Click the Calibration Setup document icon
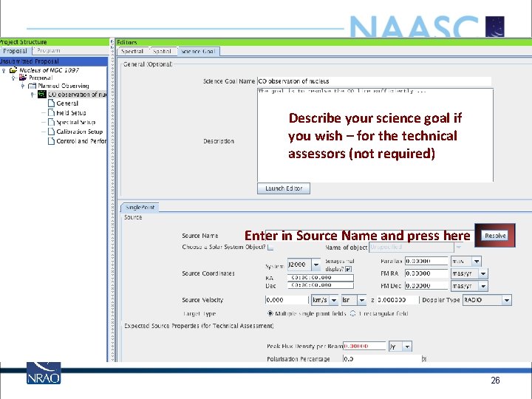This screenshot has height=399, width=532. (51, 132)
